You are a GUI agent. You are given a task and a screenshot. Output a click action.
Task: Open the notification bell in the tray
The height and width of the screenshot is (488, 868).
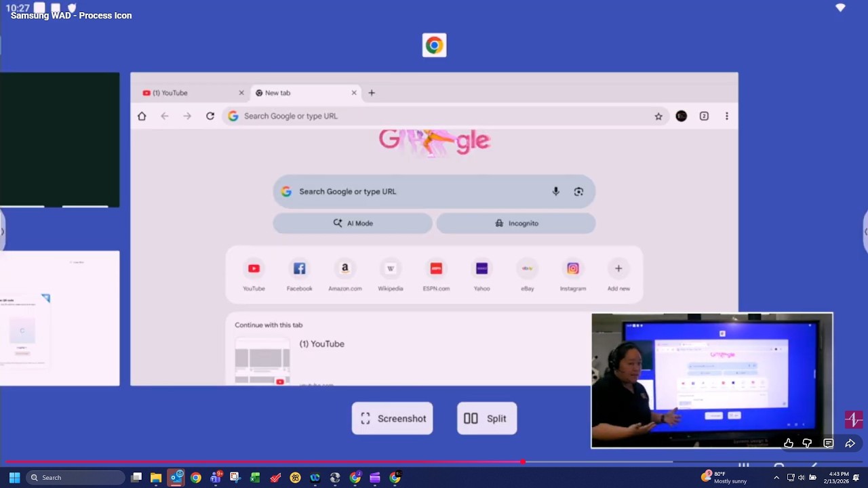pyautogui.click(x=856, y=478)
